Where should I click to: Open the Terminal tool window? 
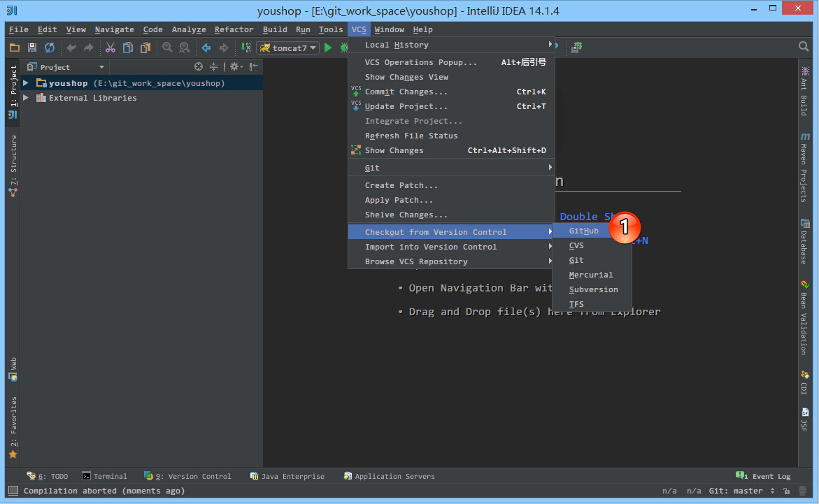(x=105, y=476)
